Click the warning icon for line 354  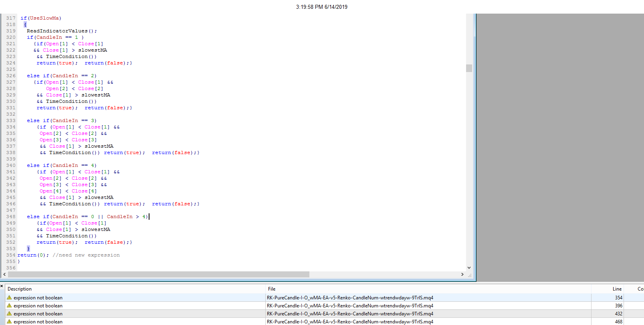click(9, 297)
